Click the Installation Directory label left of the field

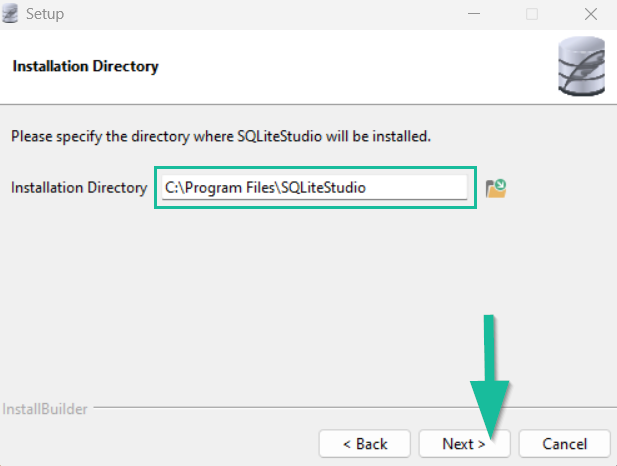point(78,188)
